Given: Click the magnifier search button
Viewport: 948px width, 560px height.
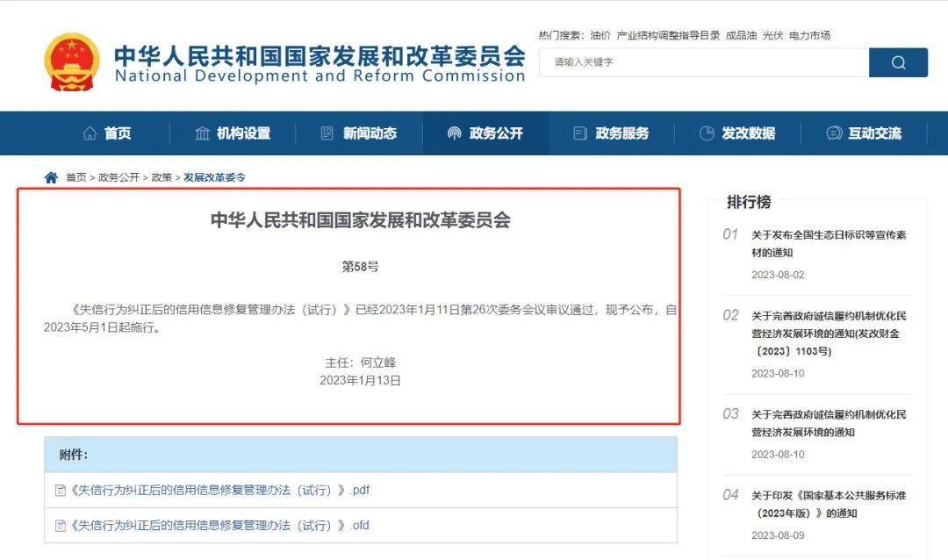Looking at the screenshot, I should pos(898,62).
